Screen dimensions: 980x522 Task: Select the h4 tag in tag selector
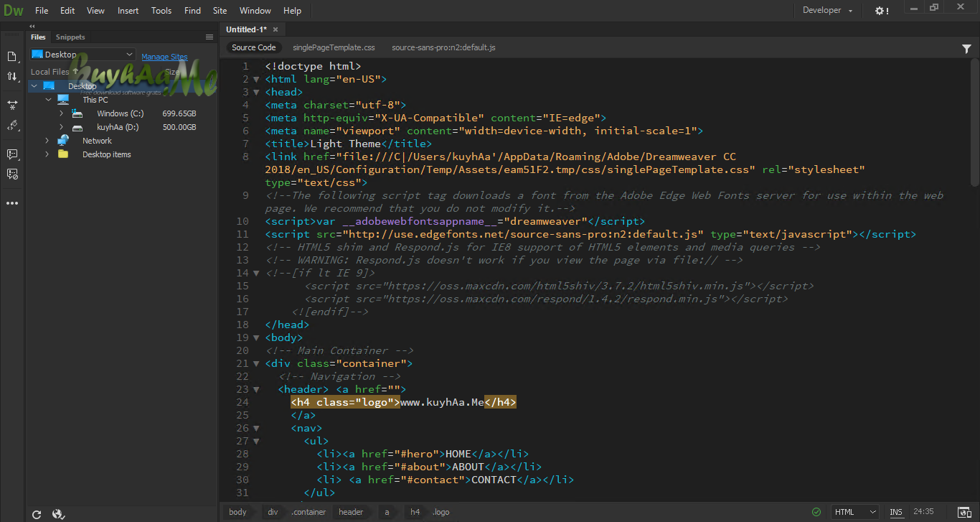(x=415, y=512)
